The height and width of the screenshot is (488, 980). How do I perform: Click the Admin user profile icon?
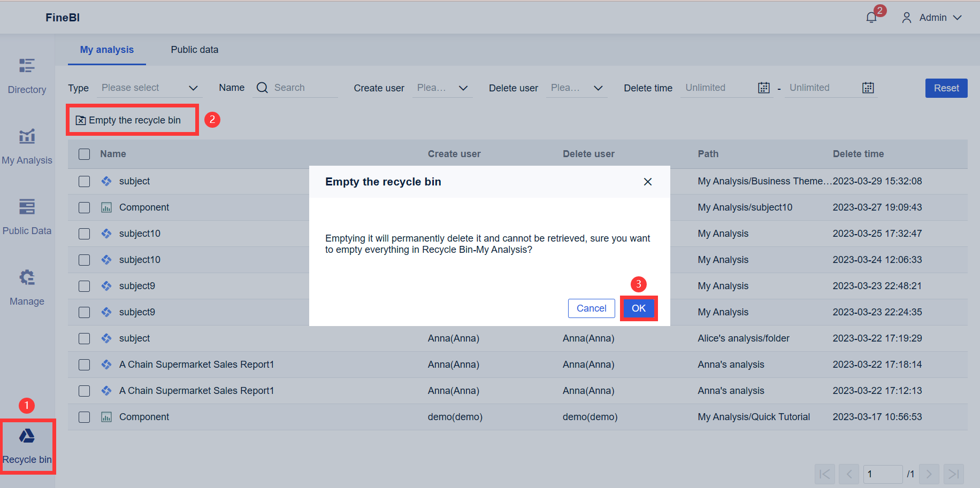tap(906, 17)
